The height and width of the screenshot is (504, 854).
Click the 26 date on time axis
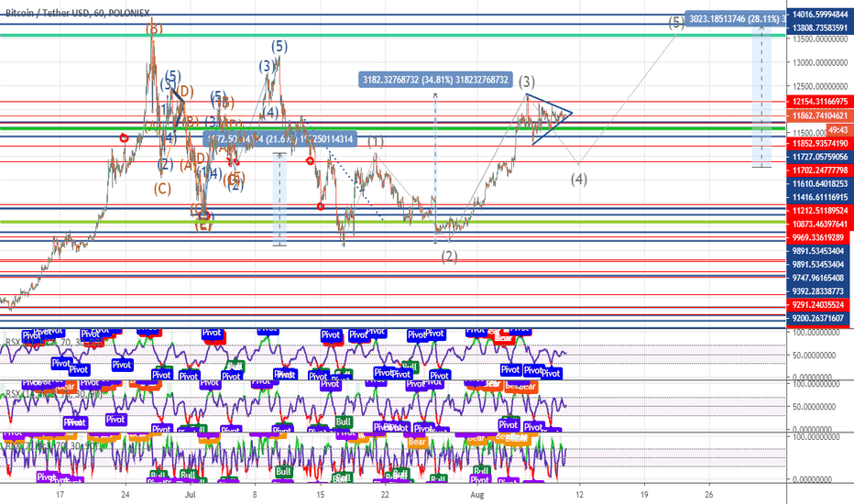(709, 495)
